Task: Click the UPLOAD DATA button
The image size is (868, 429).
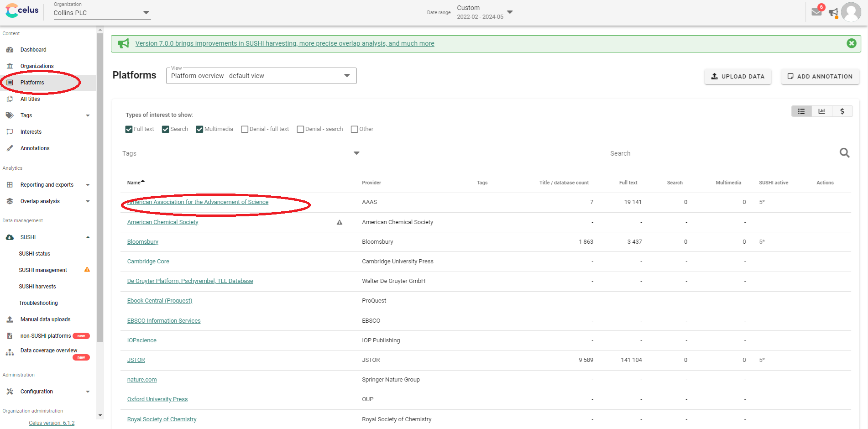Action: 737,76
